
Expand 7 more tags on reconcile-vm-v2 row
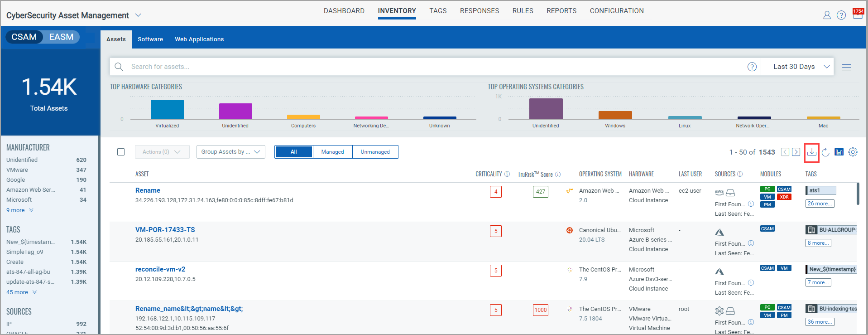[x=818, y=282]
